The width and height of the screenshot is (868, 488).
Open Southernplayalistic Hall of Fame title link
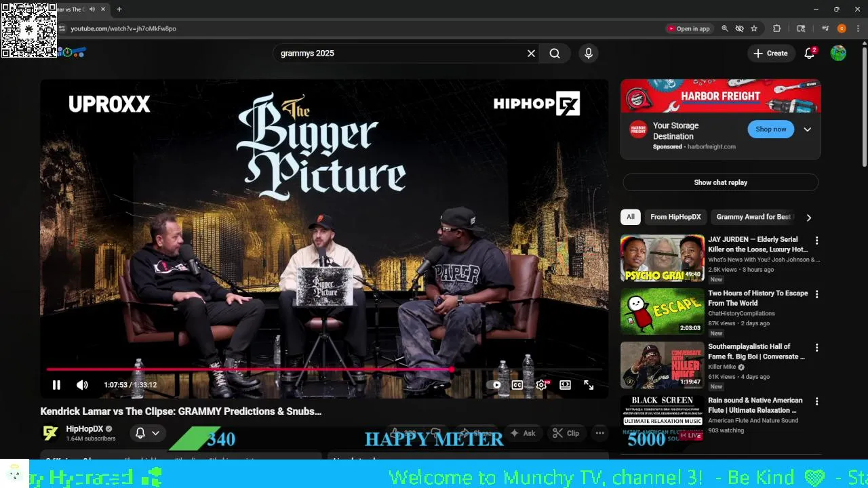click(x=757, y=351)
